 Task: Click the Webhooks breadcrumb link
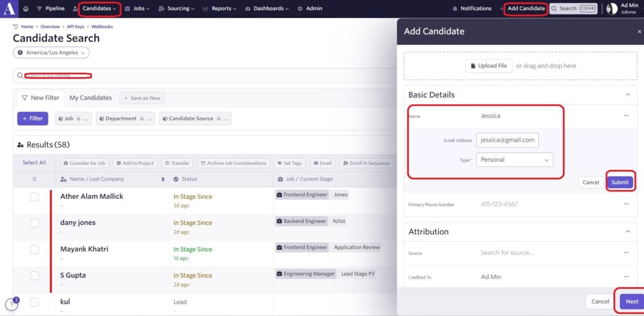(x=102, y=26)
